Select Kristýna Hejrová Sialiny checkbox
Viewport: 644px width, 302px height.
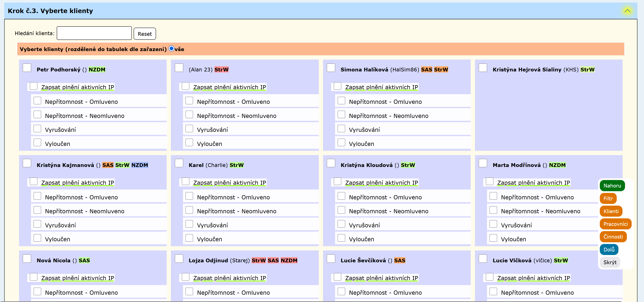click(483, 68)
